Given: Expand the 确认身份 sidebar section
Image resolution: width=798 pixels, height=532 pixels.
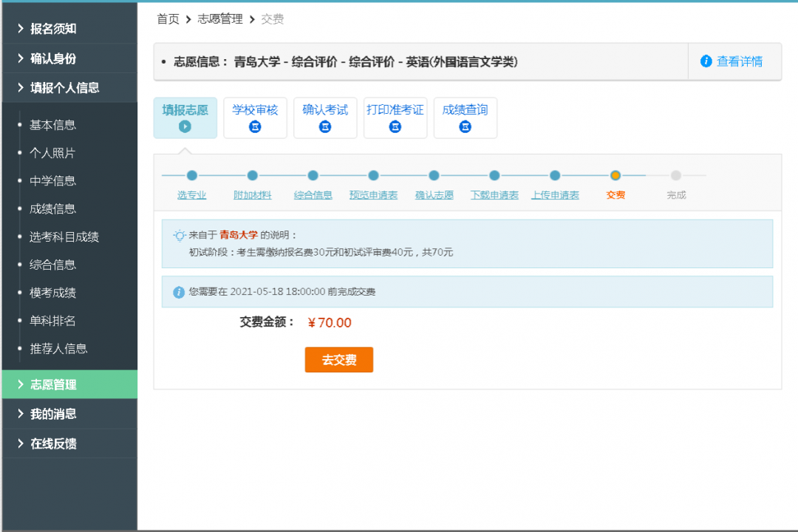Looking at the screenshot, I should tap(52, 58).
